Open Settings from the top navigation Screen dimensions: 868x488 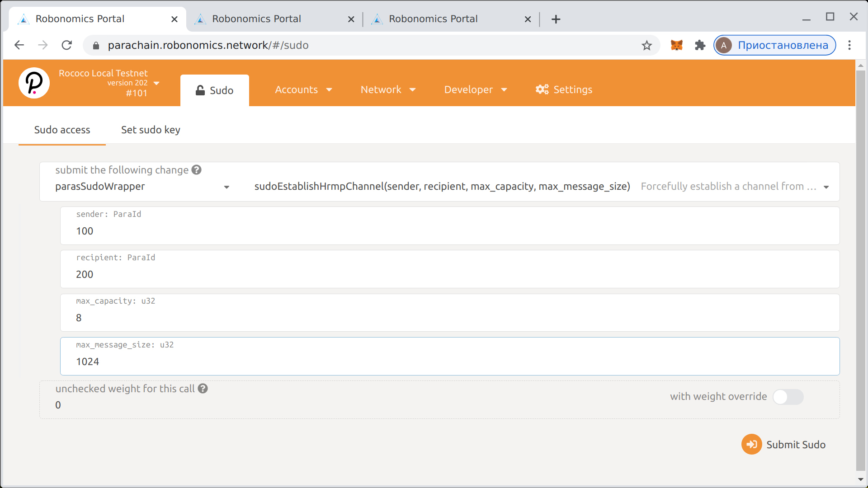(x=564, y=89)
